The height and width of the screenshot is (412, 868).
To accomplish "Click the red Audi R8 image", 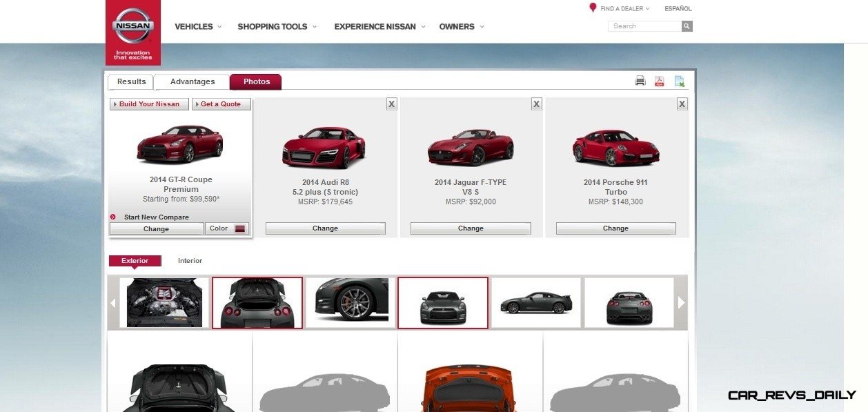I will point(324,146).
